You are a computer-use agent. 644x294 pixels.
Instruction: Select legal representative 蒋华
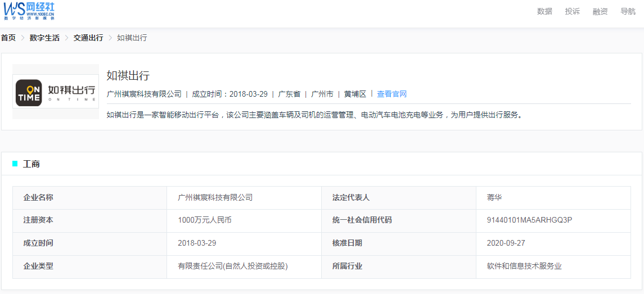coord(494,197)
